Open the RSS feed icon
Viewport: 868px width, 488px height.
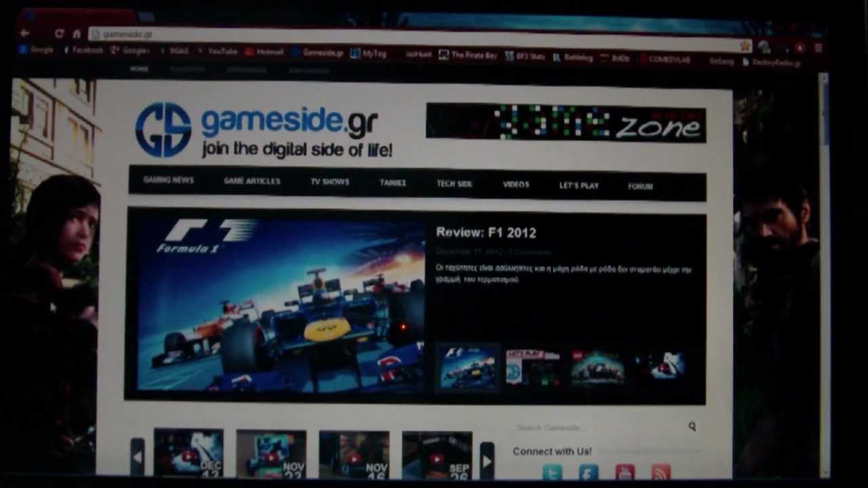(x=660, y=472)
